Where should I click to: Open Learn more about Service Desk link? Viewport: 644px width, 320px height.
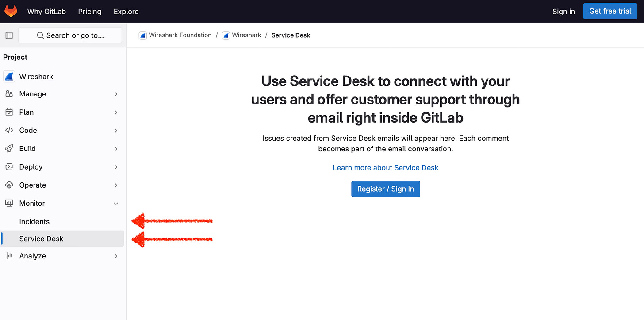(386, 167)
